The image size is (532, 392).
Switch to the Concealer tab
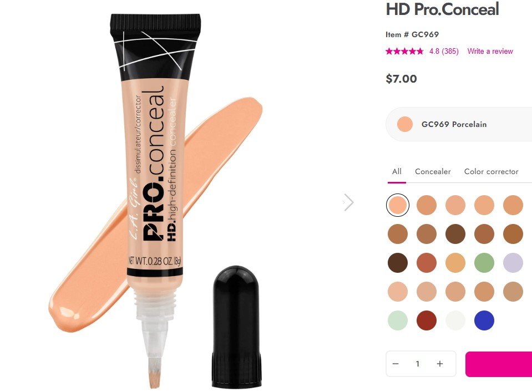tap(433, 171)
